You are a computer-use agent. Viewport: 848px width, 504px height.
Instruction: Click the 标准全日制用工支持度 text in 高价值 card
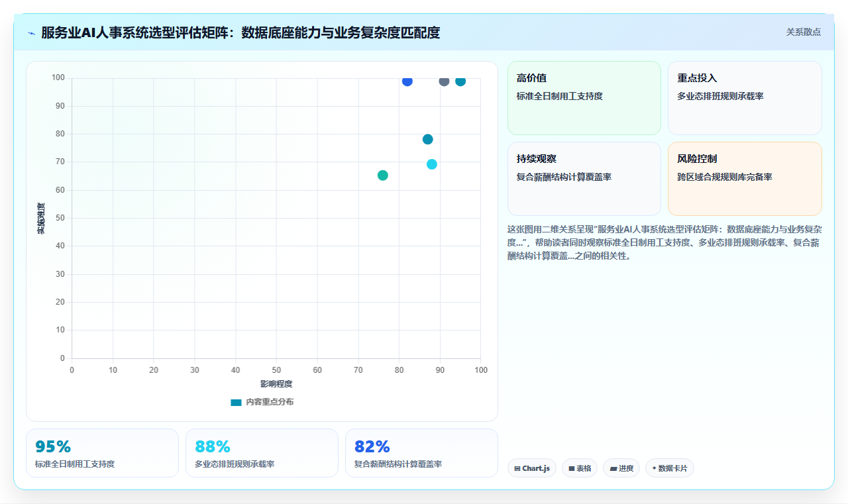560,96
